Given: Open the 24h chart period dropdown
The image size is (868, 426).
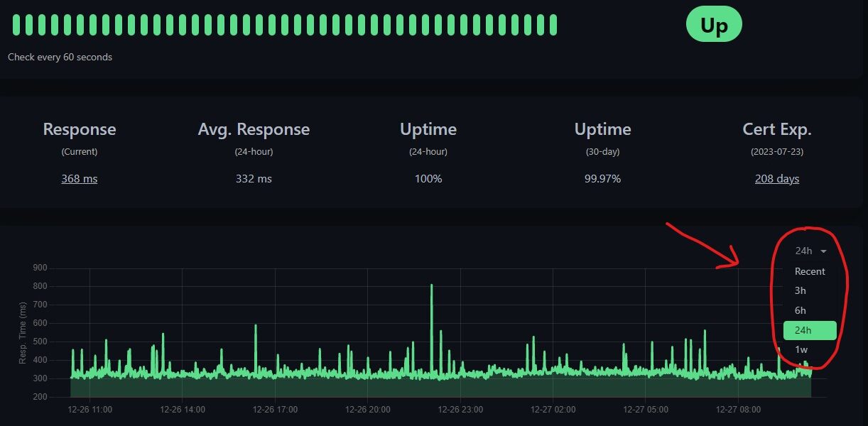Looking at the screenshot, I should [x=810, y=251].
